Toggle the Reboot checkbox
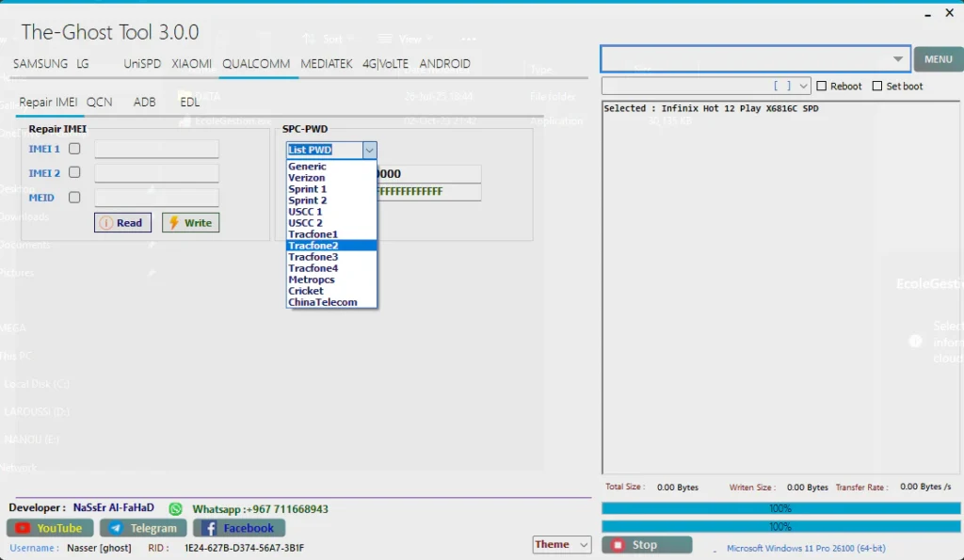This screenshot has height=560, width=964. pos(822,86)
